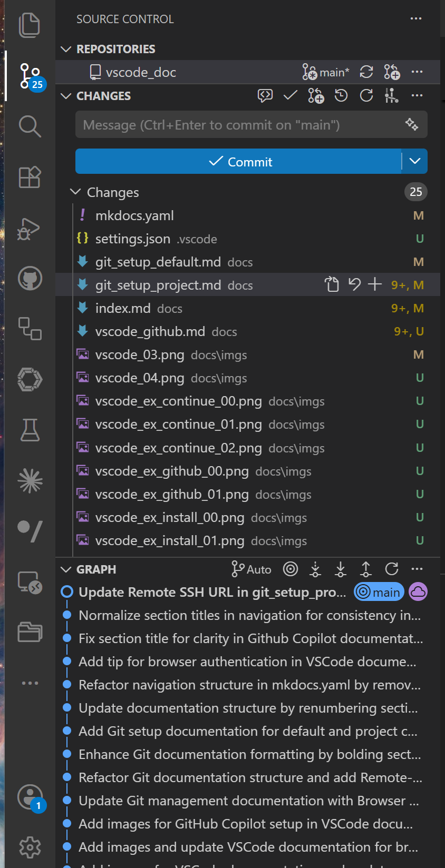445x868 pixels.
Task: Click the purple cloud remote badge
Action: 418,592
